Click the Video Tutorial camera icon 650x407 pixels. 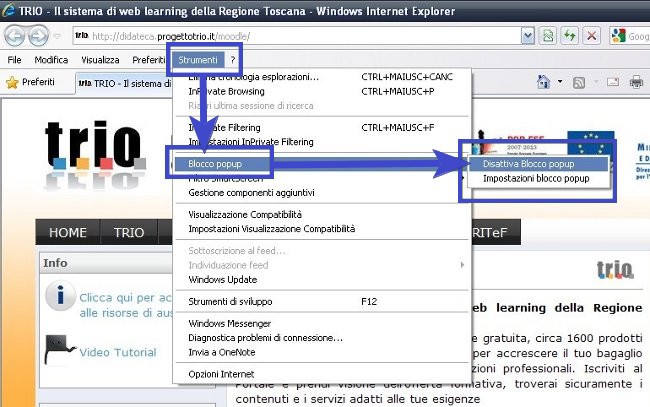(x=59, y=349)
